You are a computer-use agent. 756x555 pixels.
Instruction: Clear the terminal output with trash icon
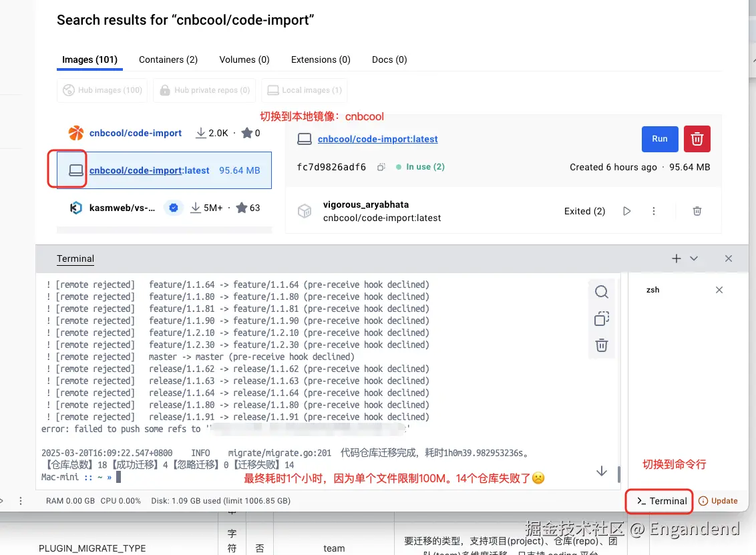coord(601,345)
